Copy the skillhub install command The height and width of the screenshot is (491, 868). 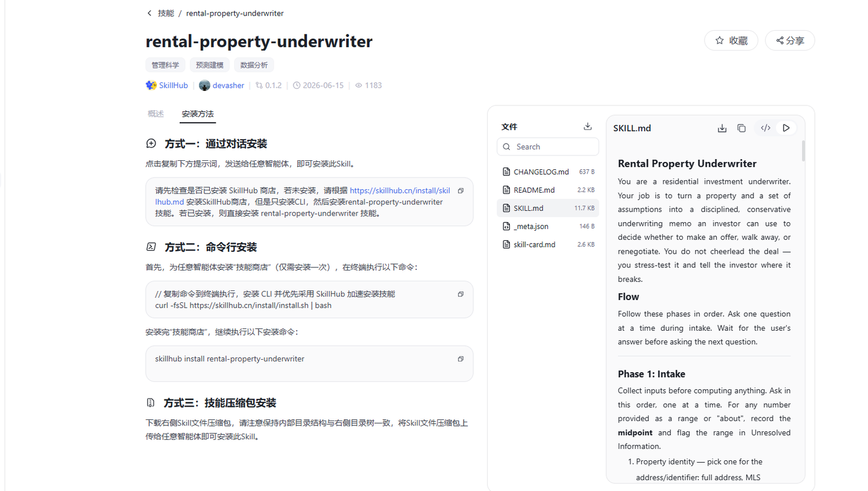click(x=461, y=359)
